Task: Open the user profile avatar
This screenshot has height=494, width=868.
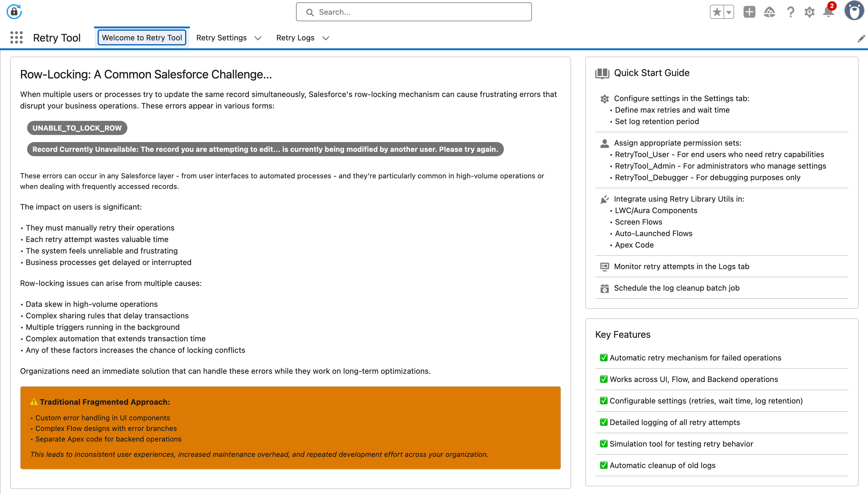Action: click(x=854, y=11)
